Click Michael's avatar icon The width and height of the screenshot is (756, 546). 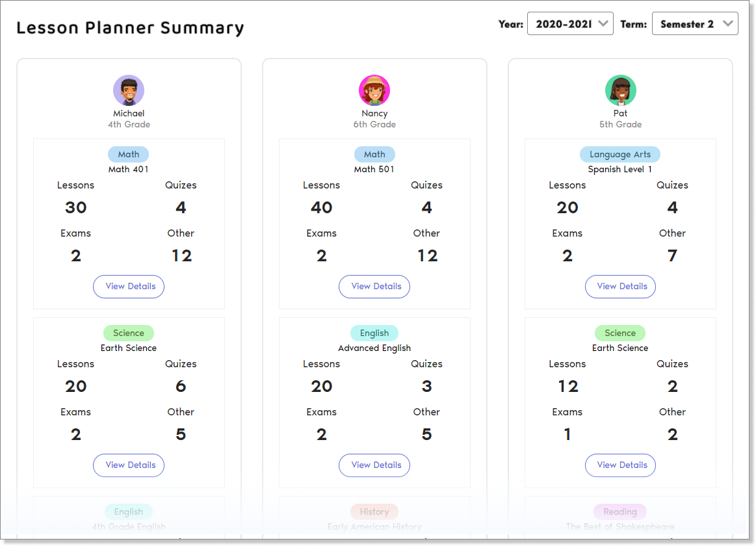coord(129,90)
